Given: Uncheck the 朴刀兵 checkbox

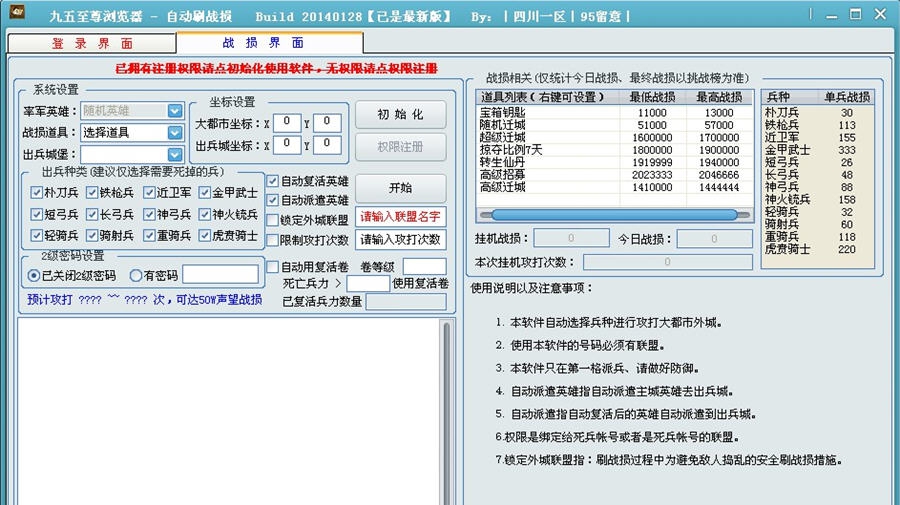Looking at the screenshot, I should [x=37, y=193].
